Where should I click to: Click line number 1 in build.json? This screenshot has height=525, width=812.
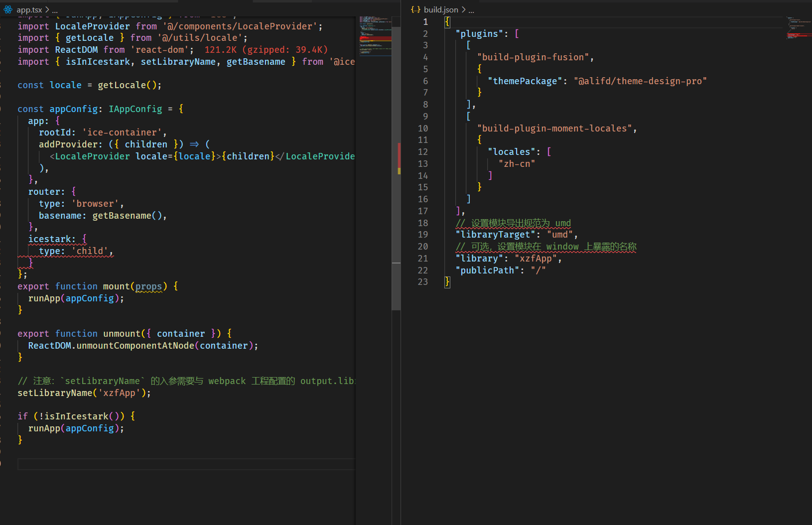(x=425, y=22)
